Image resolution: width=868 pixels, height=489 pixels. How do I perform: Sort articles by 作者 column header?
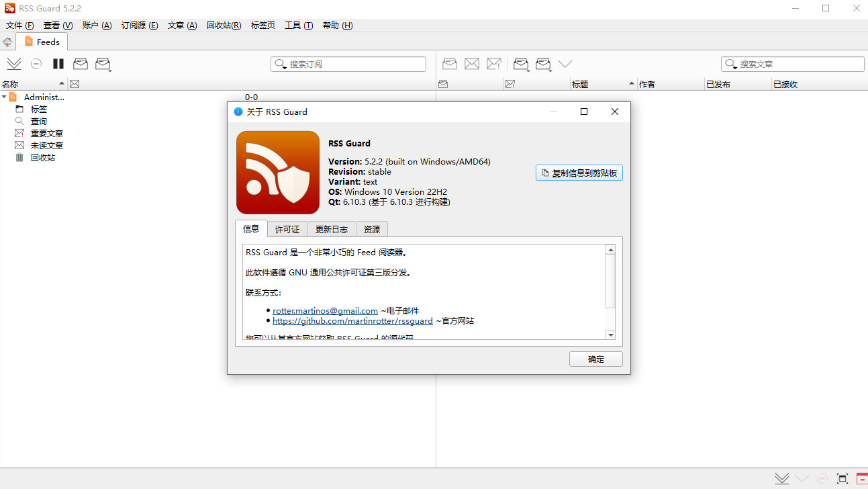click(671, 84)
